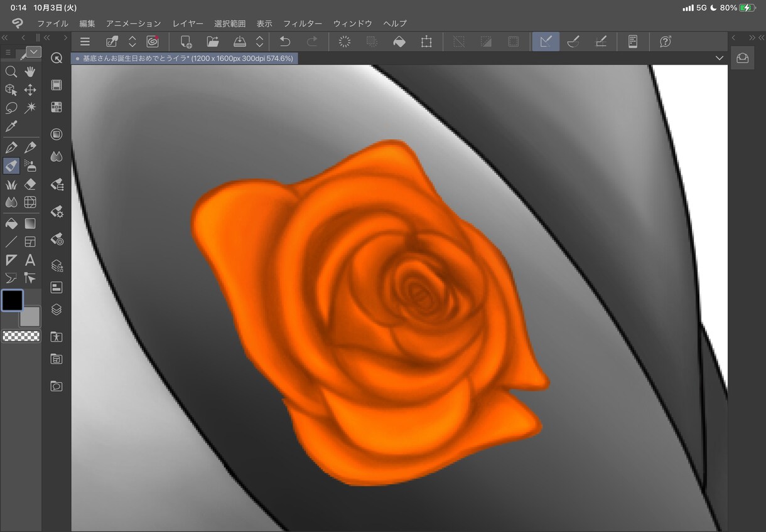
Task: Open the 選択範囲 menu
Action: (x=230, y=23)
